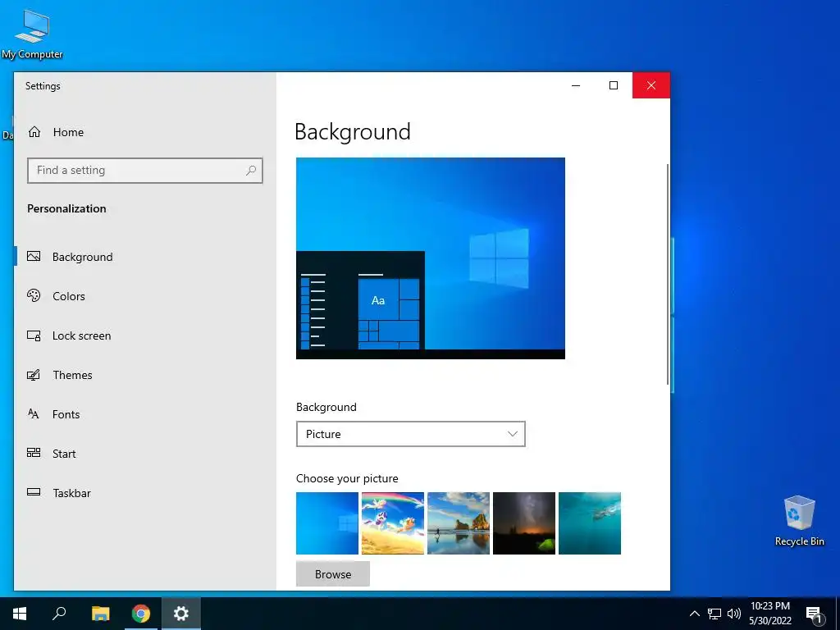
Task: Click the Taskbar icon in sidebar
Action: click(x=34, y=492)
